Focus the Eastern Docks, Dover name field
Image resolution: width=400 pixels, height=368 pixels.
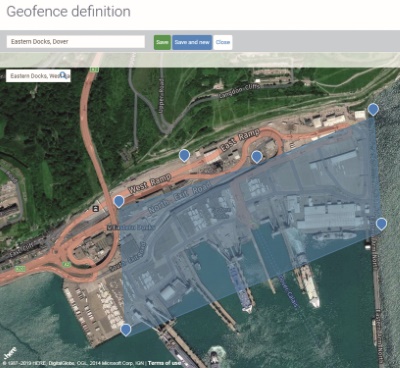click(76, 42)
